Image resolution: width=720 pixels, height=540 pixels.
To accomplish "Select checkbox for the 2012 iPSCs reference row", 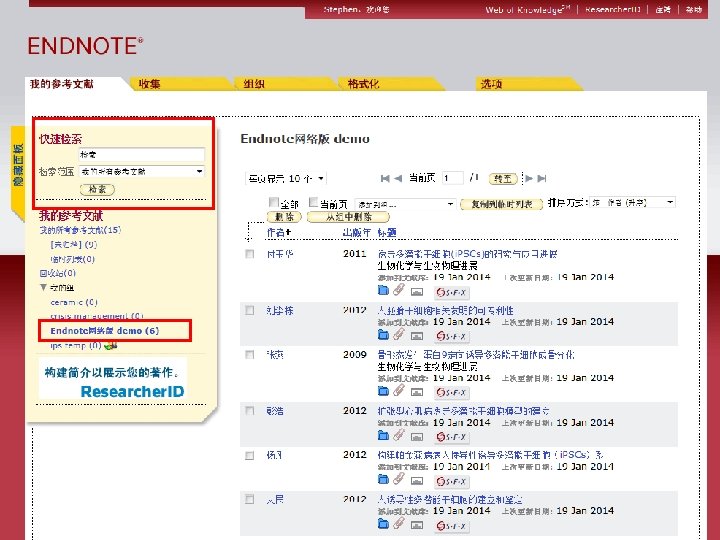I will [x=250, y=456].
